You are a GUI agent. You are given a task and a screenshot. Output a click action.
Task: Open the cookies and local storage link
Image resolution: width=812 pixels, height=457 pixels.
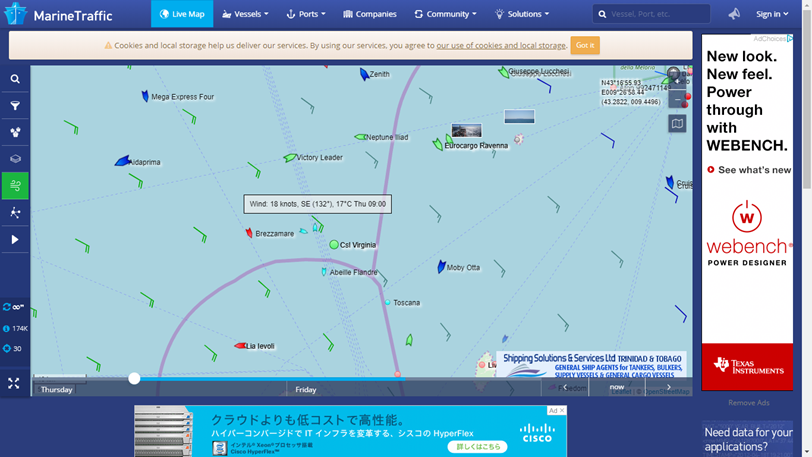tap(501, 46)
